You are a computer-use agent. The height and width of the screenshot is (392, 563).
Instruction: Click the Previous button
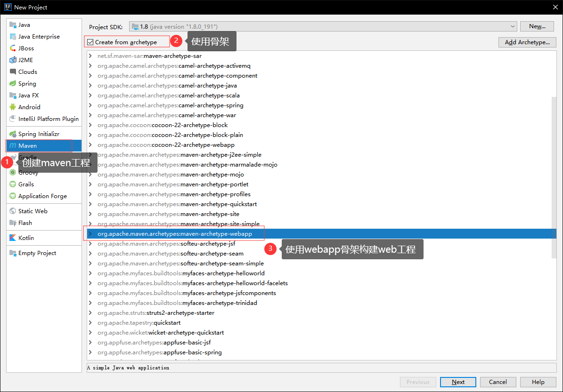418,382
